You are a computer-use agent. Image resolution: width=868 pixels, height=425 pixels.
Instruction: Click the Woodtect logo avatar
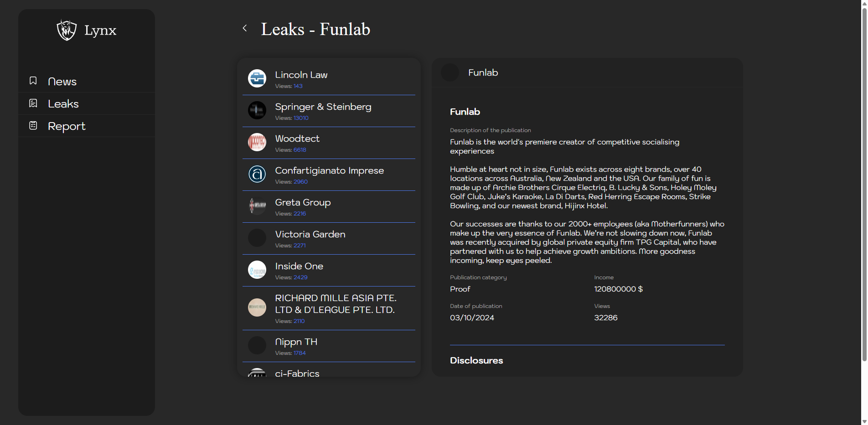[x=257, y=142]
